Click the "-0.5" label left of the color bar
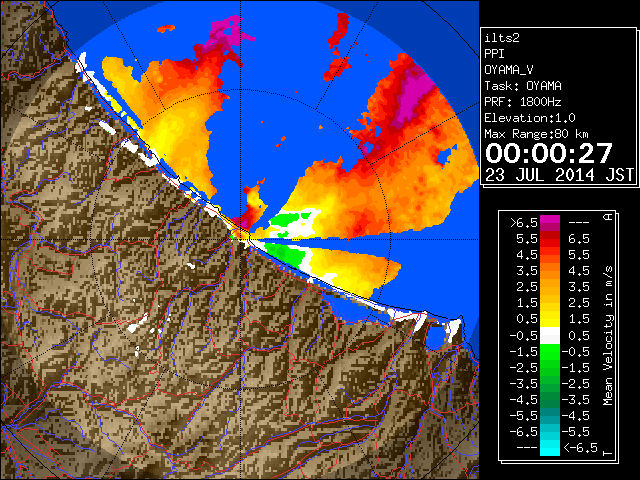The height and width of the screenshot is (480, 640). click(524, 336)
